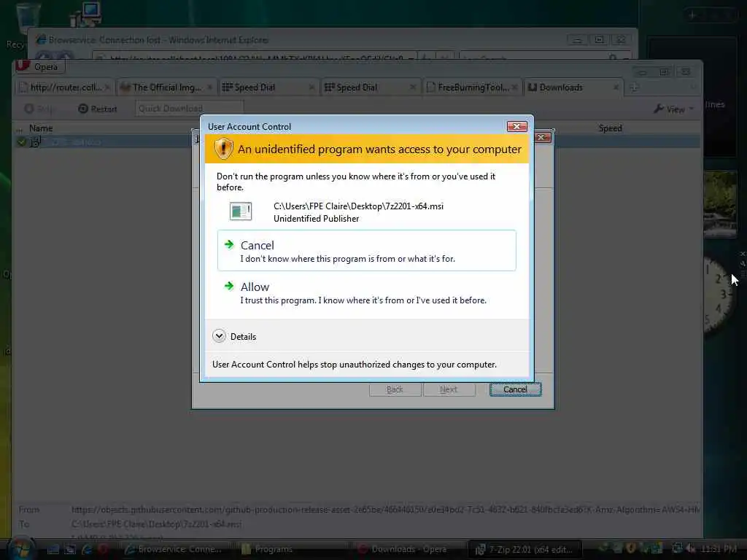This screenshot has height=560, width=747.
Task: Click the Restart download button
Action: (98, 109)
